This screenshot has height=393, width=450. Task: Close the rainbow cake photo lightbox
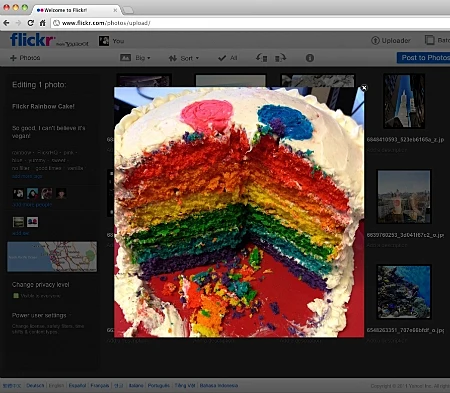tap(364, 88)
